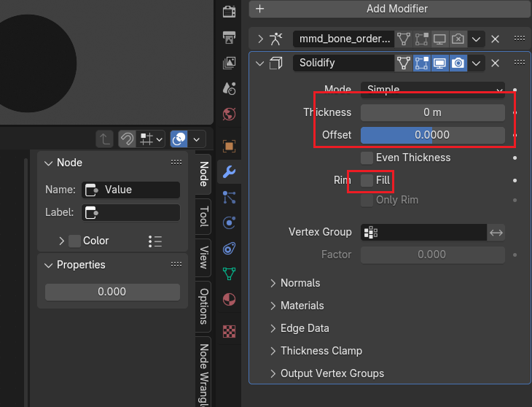Screen dimensions: 532x407
Task: Remove the Solidify modifier with X
Action: click(496, 63)
